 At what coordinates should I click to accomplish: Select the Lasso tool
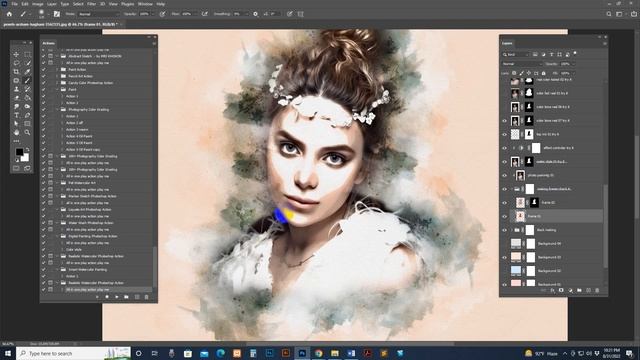tap(16, 63)
